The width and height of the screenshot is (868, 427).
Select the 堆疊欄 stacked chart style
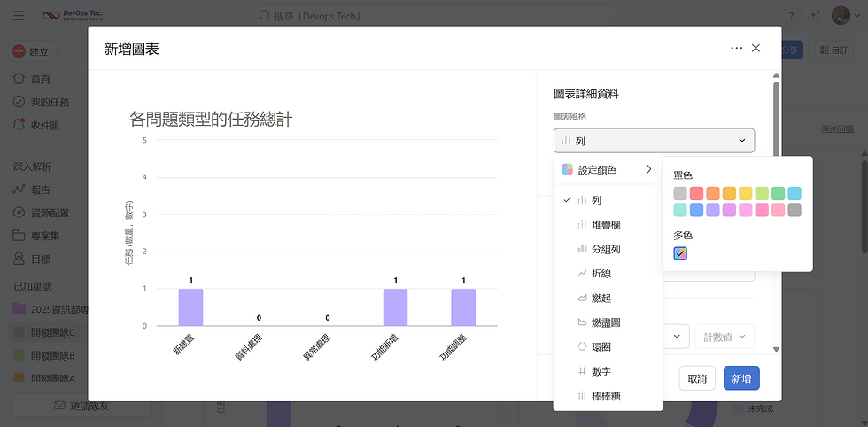(x=608, y=225)
